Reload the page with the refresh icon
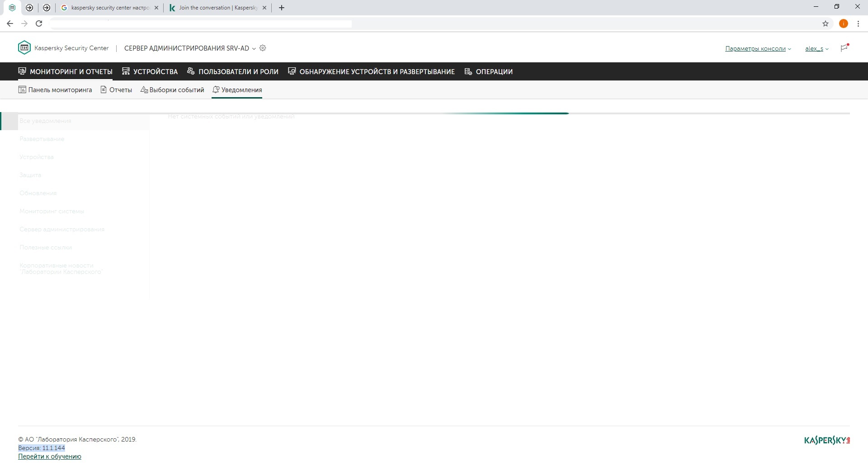This screenshot has width=868, height=470. [39, 23]
